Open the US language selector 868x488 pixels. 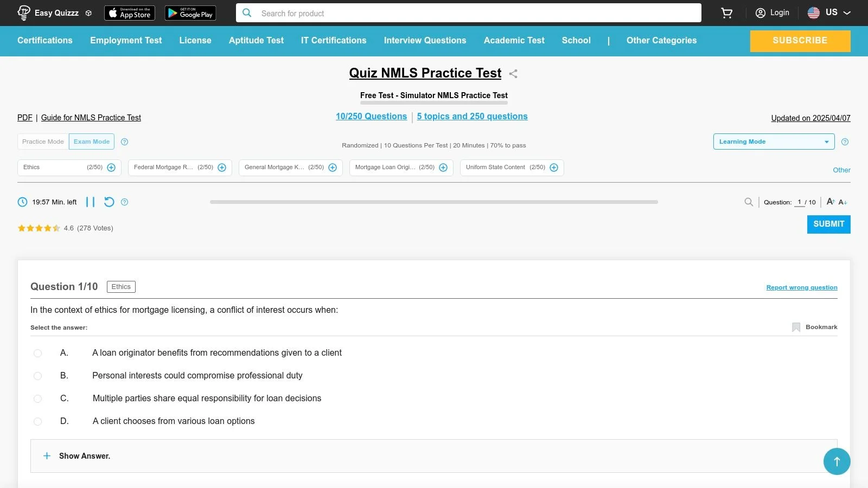pos(829,12)
